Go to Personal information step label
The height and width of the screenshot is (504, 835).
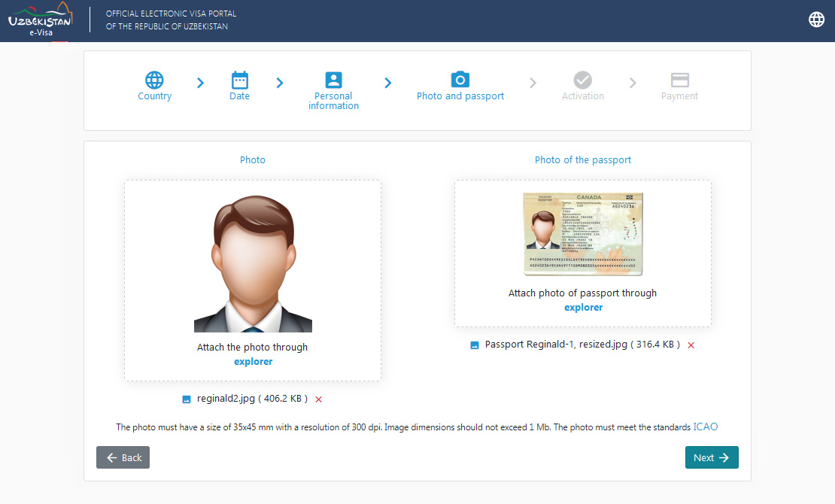pyautogui.click(x=333, y=101)
